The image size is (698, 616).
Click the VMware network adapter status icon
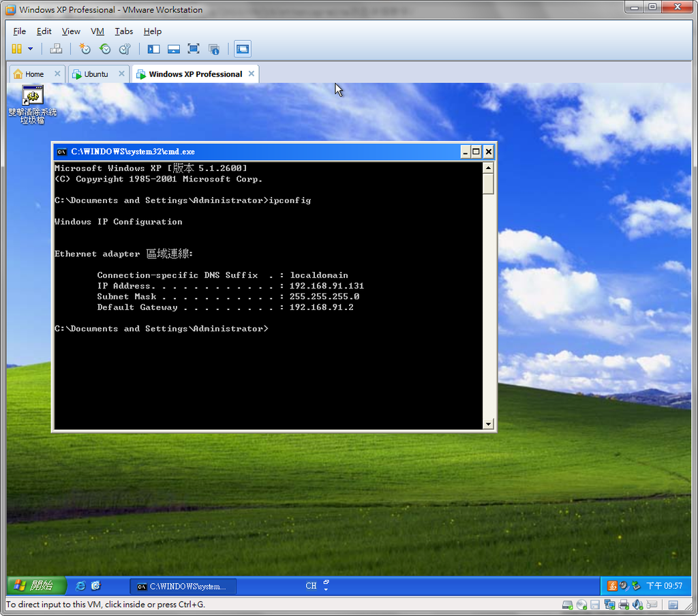click(609, 604)
